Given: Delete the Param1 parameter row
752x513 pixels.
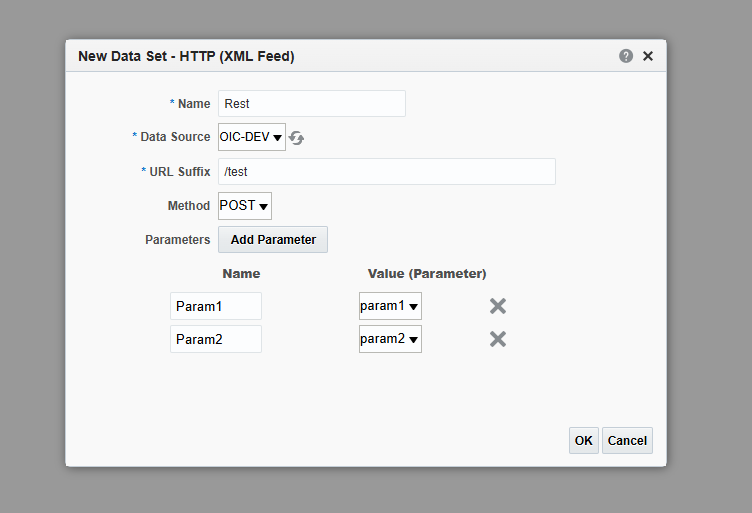Looking at the screenshot, I should click(x=497, y=306).
